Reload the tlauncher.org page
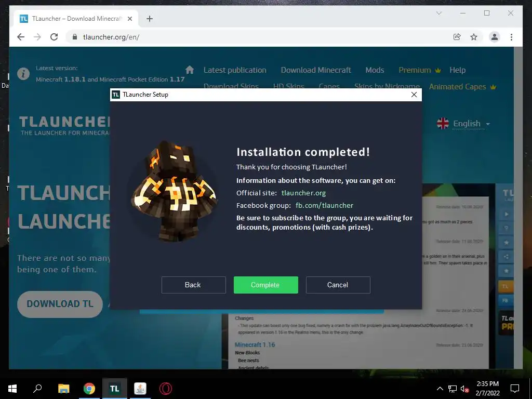The width and height of the screenshot is (532, 399). [54, 37]
